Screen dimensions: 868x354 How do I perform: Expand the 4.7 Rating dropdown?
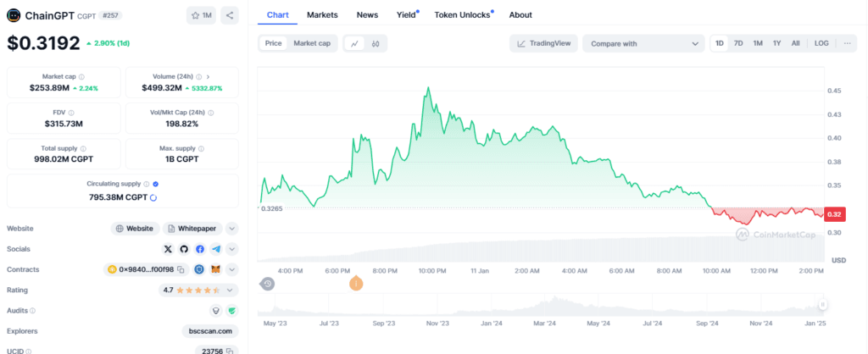[198, 290]
